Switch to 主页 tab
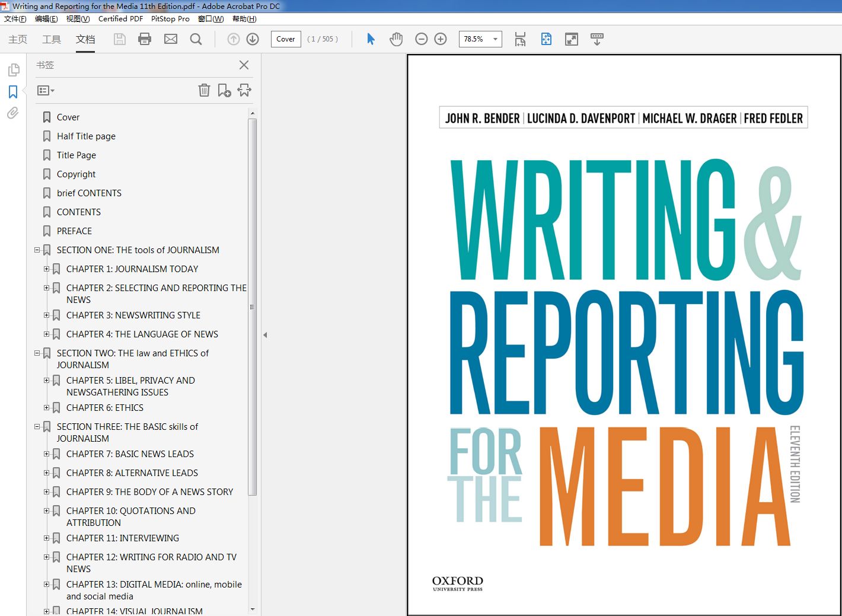 pyautogui.click(x=18, y=39)
